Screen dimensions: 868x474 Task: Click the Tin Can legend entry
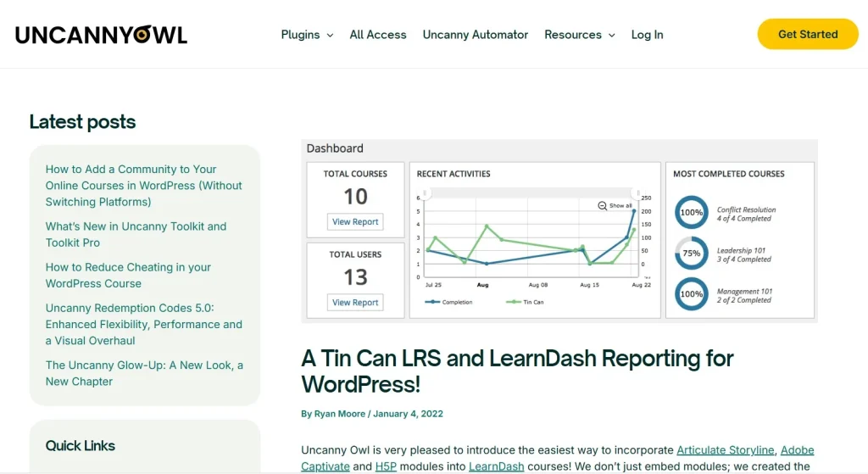tap(525, 302)
